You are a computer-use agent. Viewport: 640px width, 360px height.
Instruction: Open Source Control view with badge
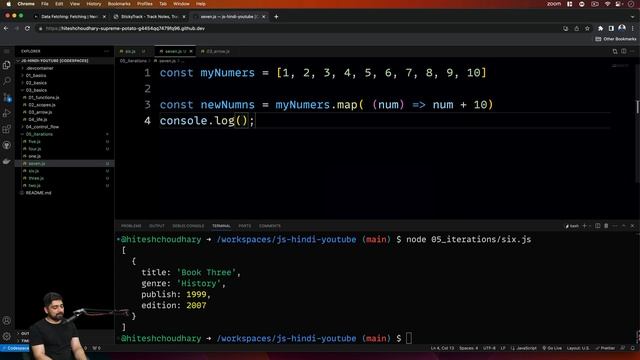click(x=7, y=97)
